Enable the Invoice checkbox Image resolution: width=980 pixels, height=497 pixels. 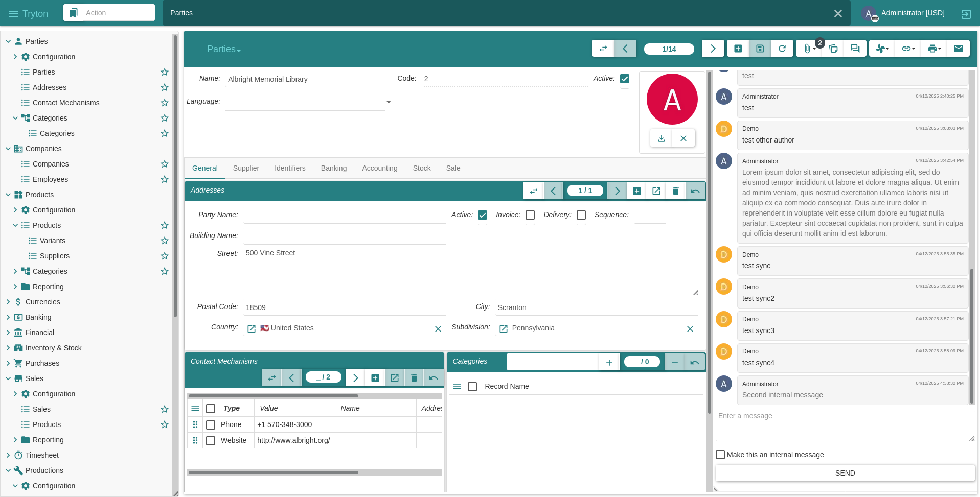[530, 215]
